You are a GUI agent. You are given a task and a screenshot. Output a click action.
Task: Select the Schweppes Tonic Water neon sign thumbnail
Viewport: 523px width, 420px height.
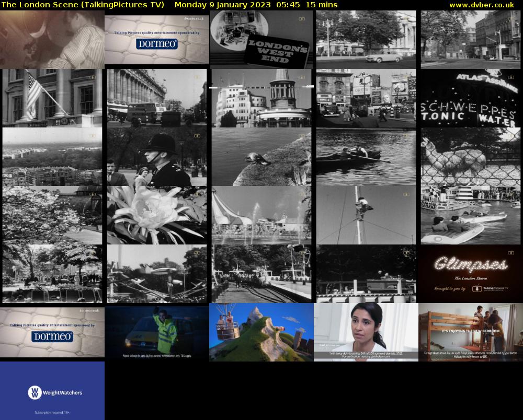[470, 98]
